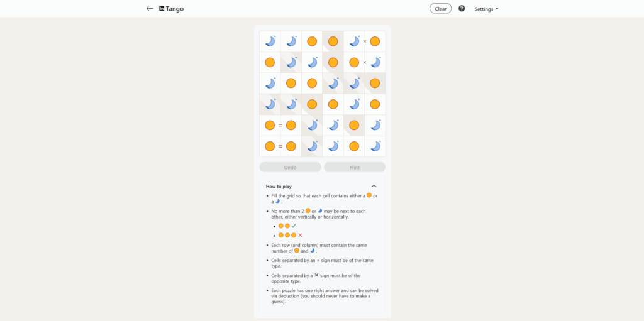Click the Tango title in the header

pos(175,9)
